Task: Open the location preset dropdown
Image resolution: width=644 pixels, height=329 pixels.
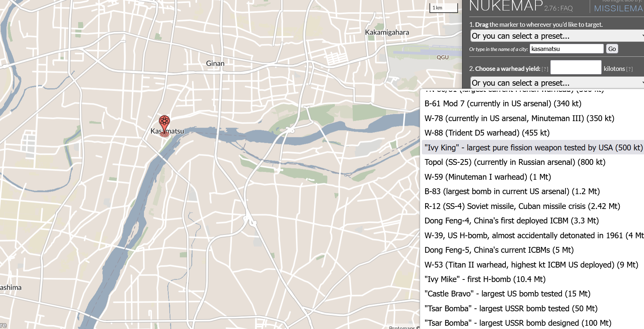Action: pyautogui.click(x=557, y=36)
